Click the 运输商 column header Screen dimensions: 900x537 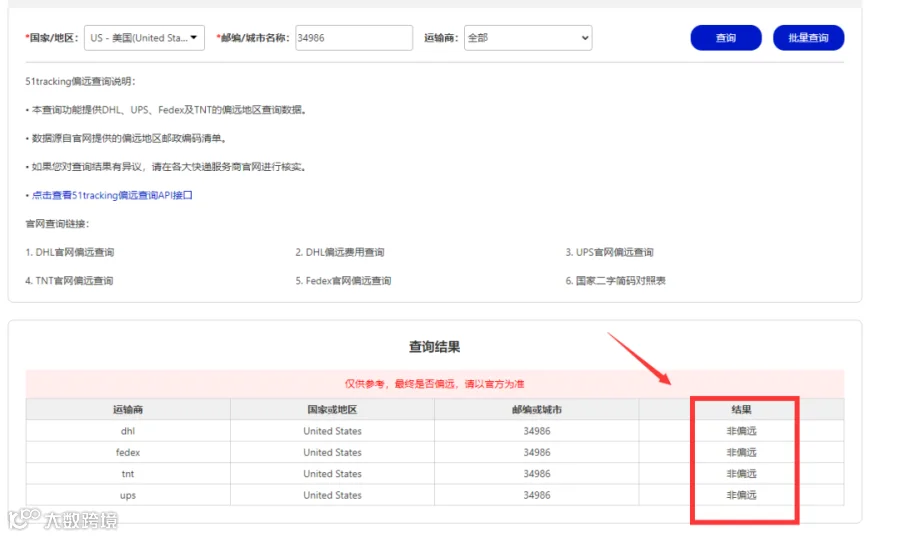[x=128, y=409]
